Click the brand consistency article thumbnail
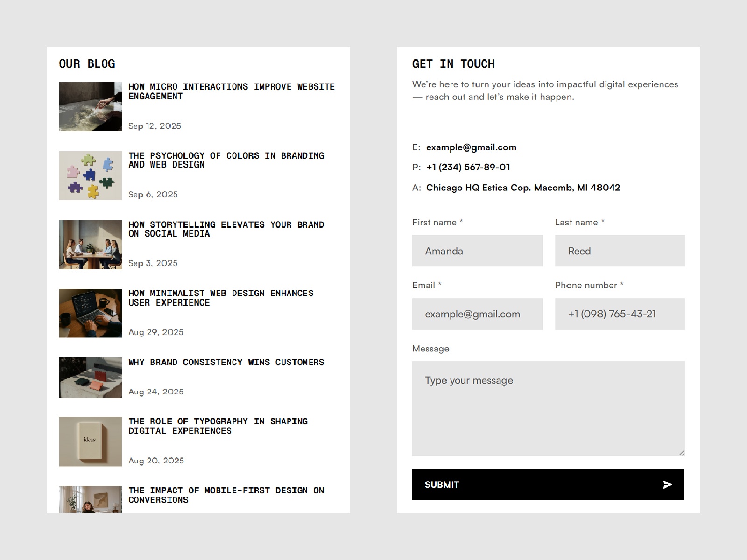This screenshot has height=560, width=747. (90, 378)
